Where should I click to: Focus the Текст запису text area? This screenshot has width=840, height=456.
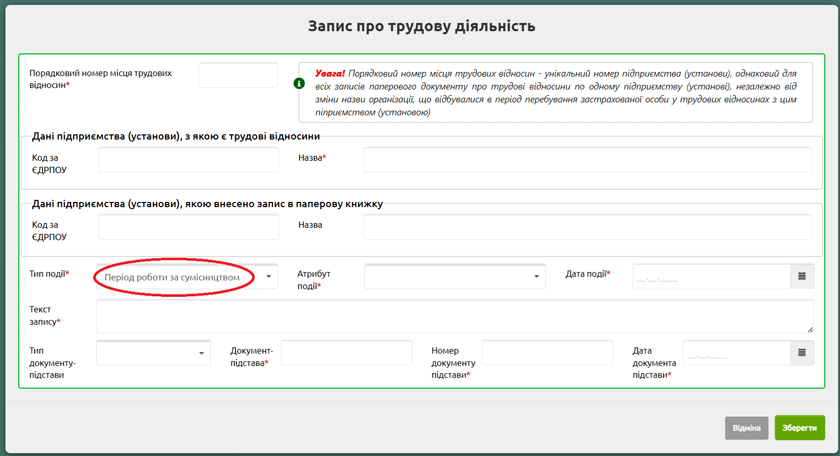[454, 316]
